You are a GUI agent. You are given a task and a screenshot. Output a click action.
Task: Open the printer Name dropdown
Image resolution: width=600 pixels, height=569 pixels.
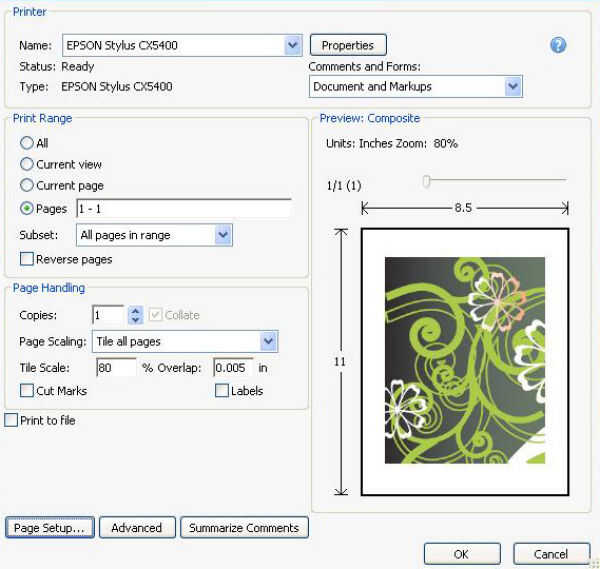(x=293, y=45)
